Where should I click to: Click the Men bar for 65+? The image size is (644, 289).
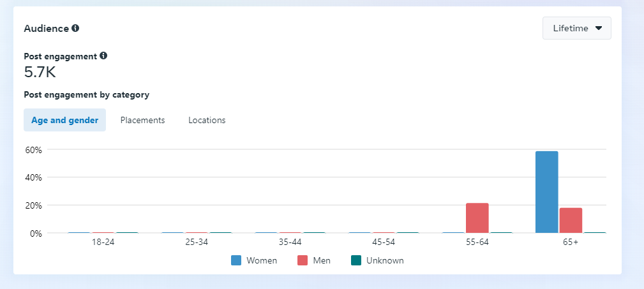pos(571,220)
